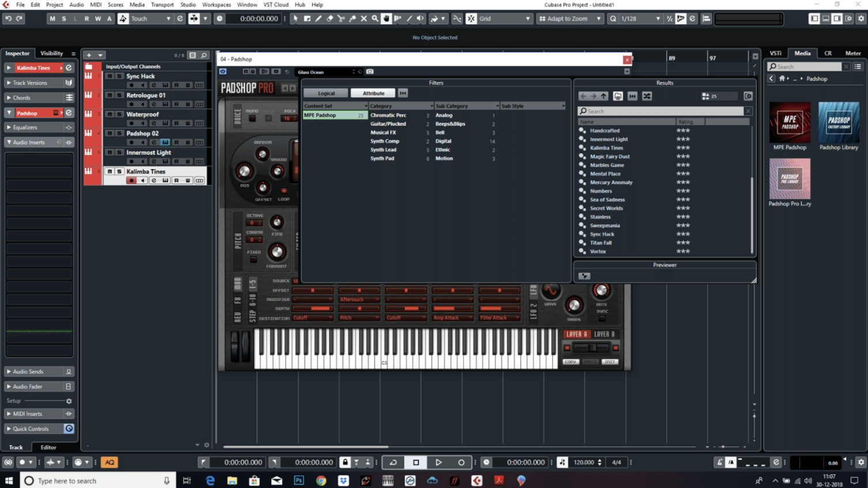Toggle the AQ audio alignment button
Screen dimensions: 868x488
(x=110, y=462)
